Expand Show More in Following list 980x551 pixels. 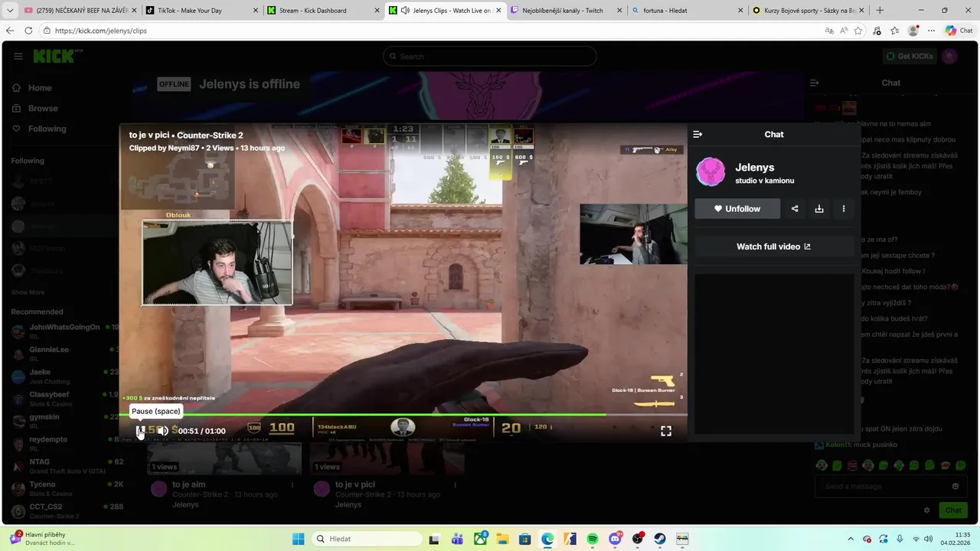pyautogui.click(x=28, y=292)
